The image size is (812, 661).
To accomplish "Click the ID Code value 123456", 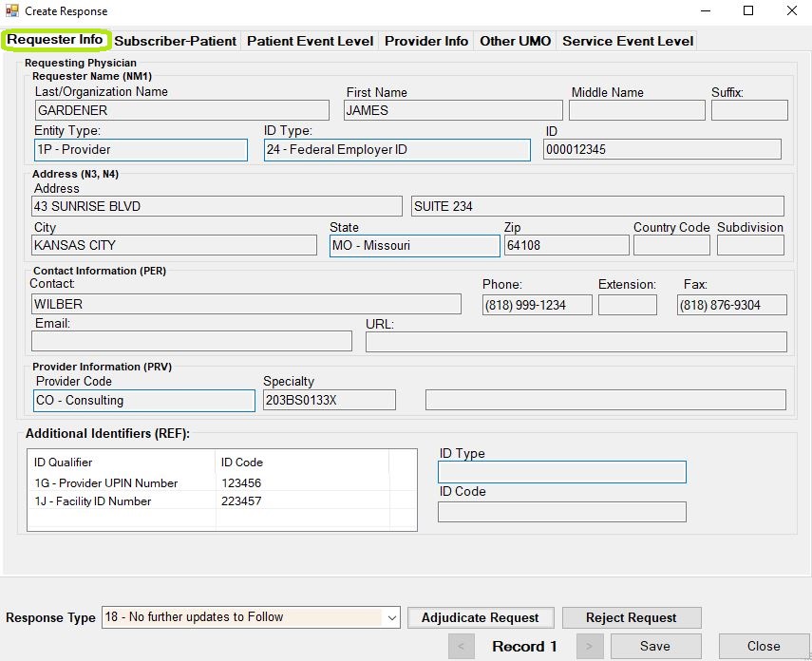I will click(241, 482).
